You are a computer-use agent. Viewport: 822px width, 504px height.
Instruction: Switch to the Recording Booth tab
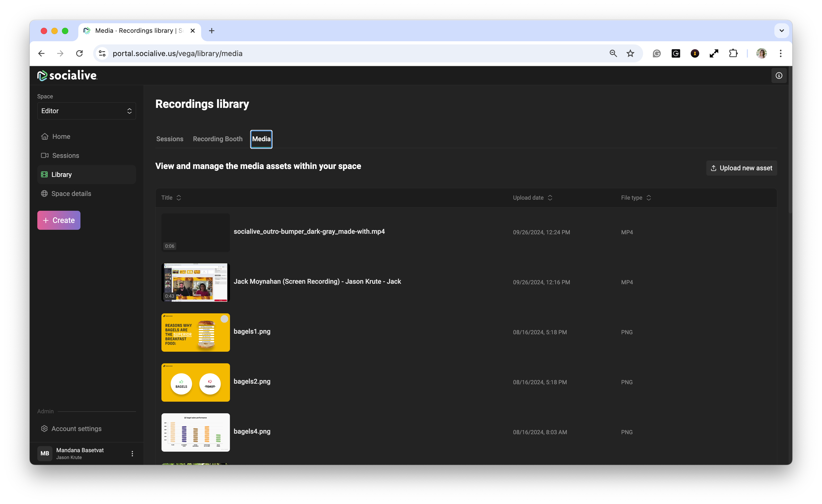(x=218, y=139)
